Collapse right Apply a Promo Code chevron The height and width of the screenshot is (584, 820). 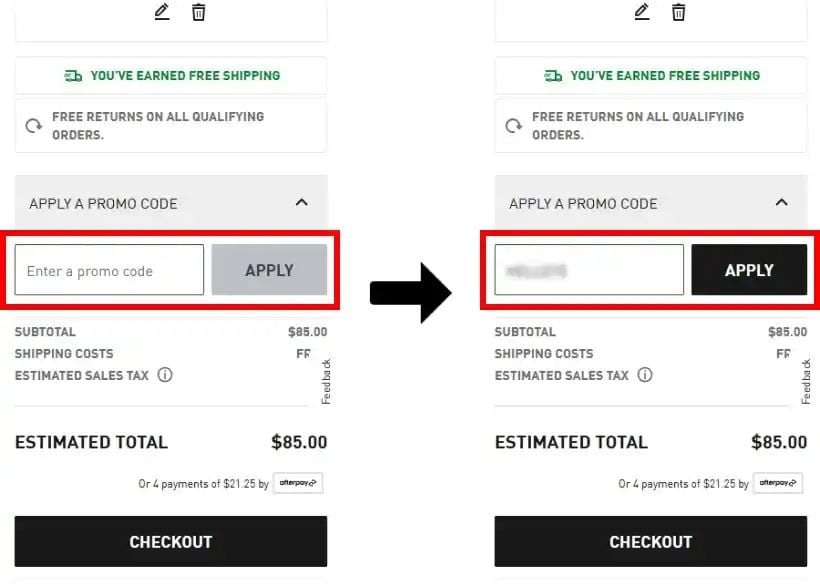[782, 202]
